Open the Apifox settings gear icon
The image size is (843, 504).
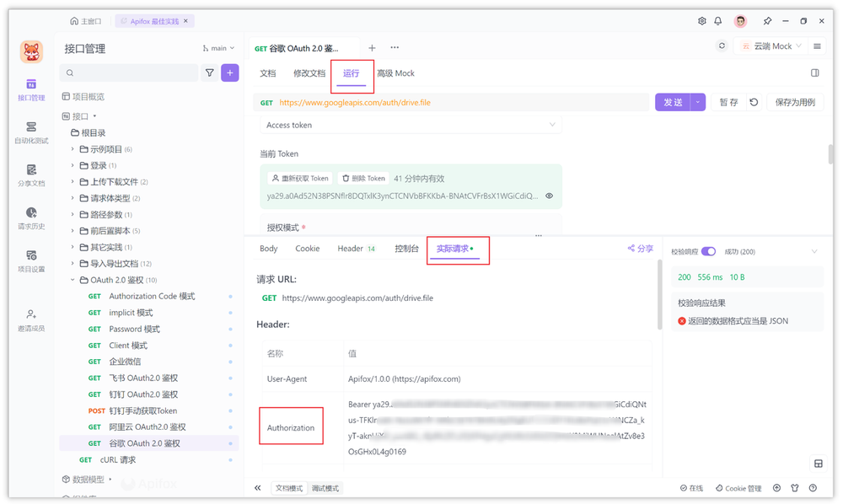(701, 20)
